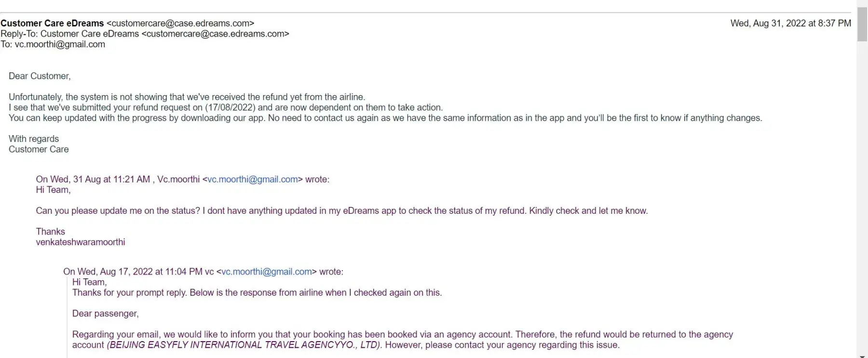Click the vertical scrollbar thumb
This screenshot has height=358, width=868.
(x=862, y=24)
